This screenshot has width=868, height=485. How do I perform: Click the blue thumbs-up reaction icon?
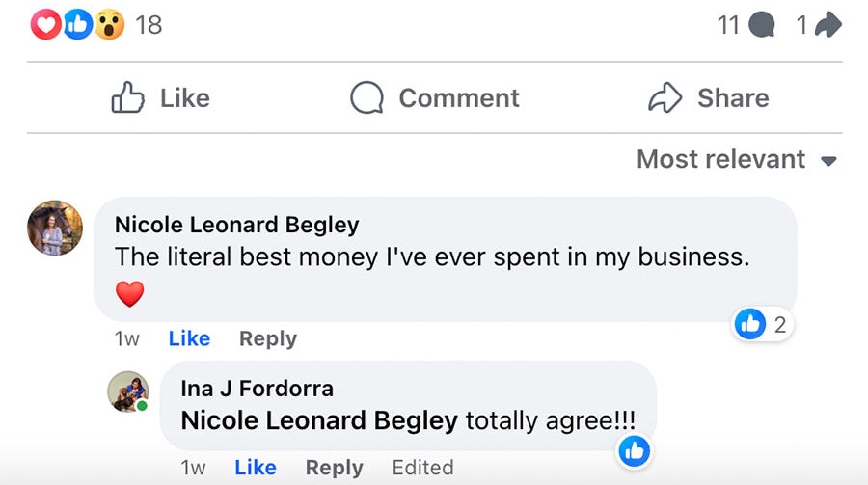coord(78,24)
